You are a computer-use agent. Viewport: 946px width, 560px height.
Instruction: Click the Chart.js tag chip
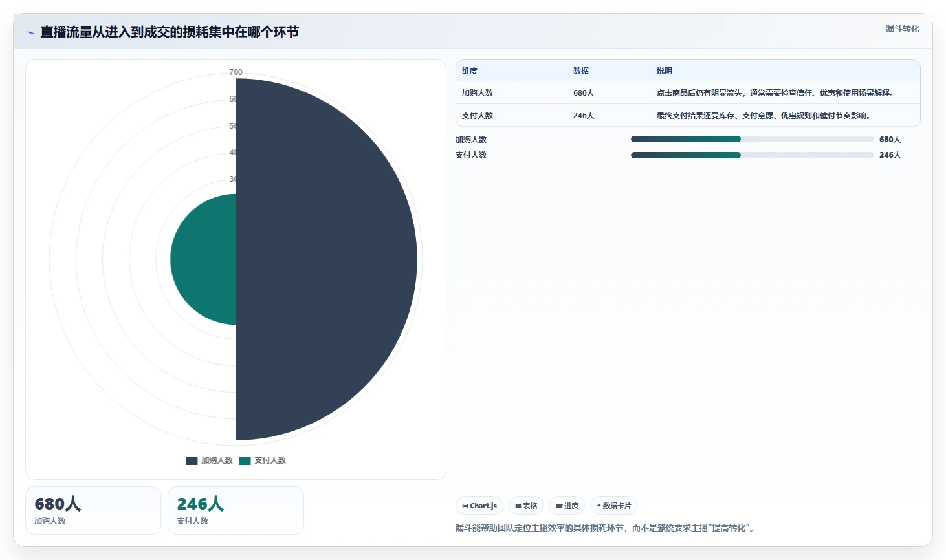click(x=479, y=506)
